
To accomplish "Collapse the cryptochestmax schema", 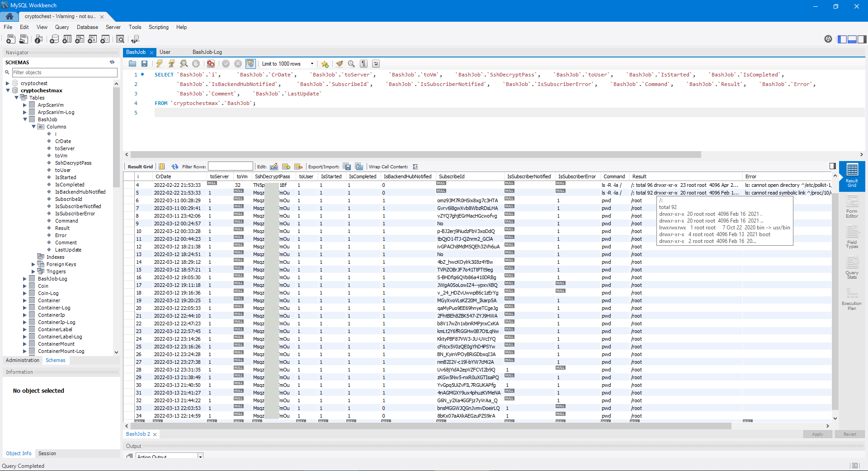I will point(8,90).
